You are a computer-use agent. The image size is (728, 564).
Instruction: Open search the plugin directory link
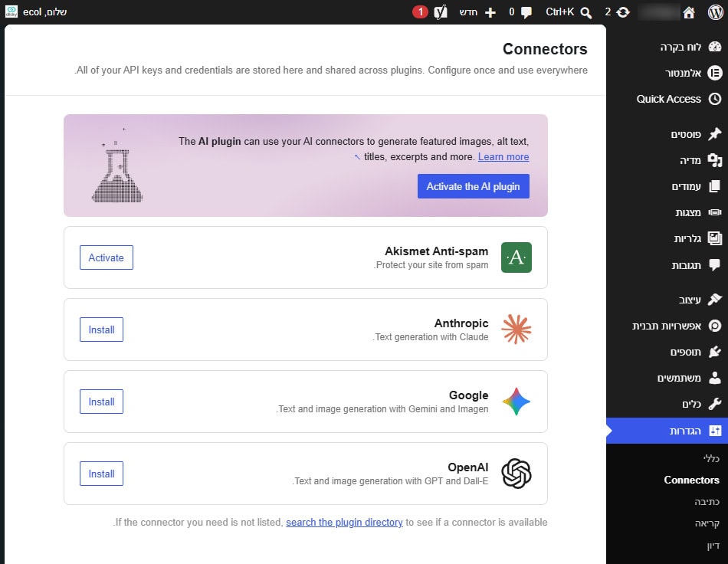[344, 522]
